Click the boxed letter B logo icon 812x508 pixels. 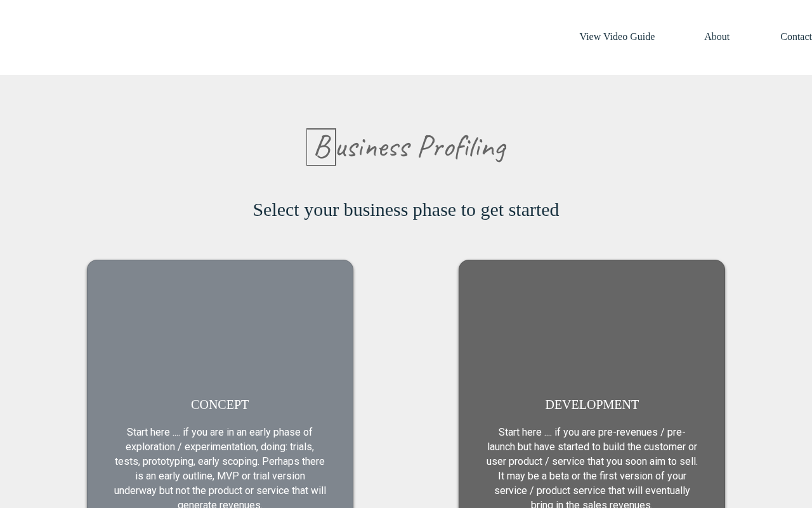321,147
